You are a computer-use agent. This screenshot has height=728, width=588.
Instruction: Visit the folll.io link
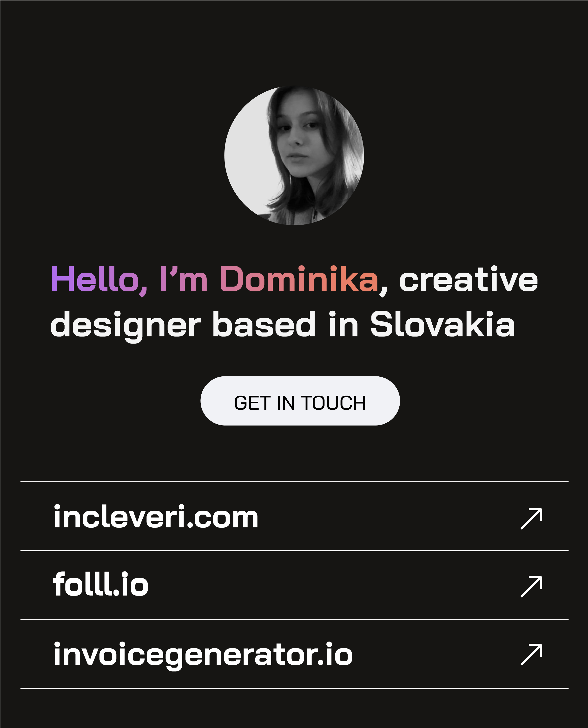coord(101,585)
